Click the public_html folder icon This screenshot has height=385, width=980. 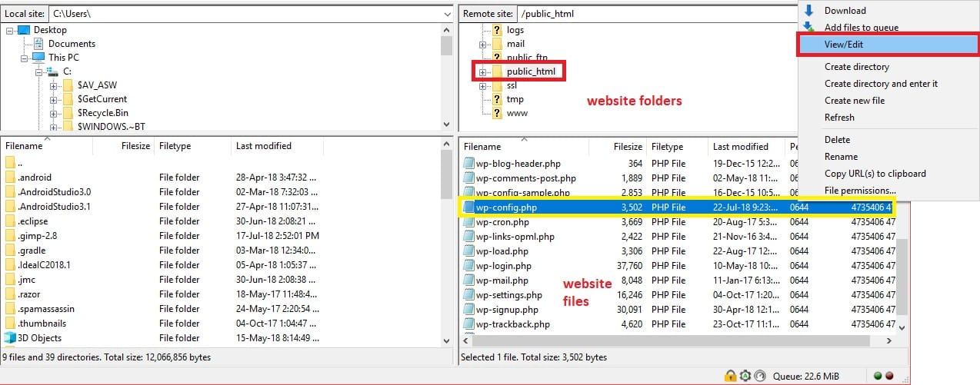point(497,71)
